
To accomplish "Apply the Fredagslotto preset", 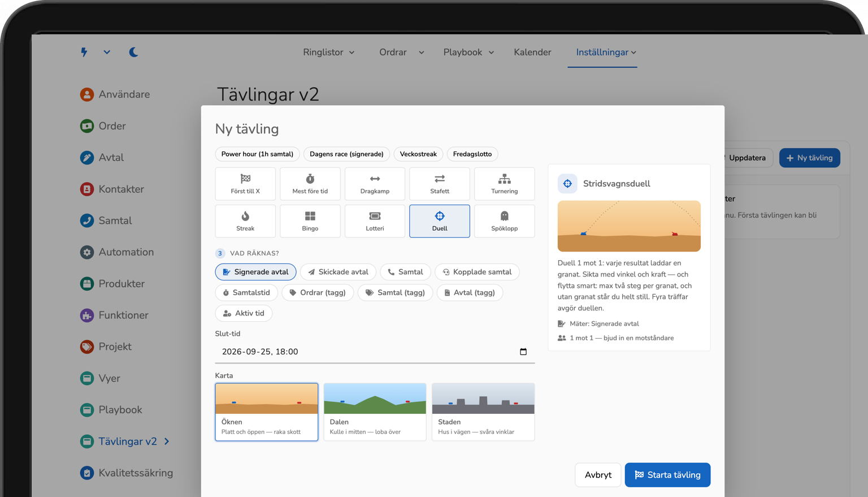I will coord(472,154).
